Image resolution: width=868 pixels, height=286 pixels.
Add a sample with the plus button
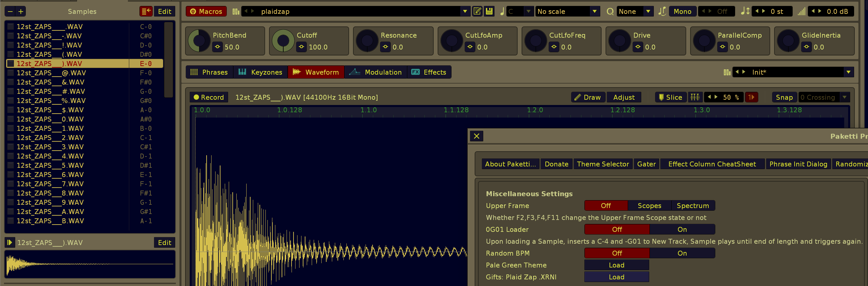(x=21, y=12)
